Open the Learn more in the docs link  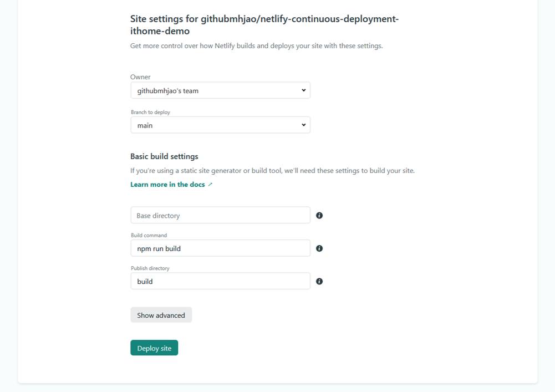(167, 185)
